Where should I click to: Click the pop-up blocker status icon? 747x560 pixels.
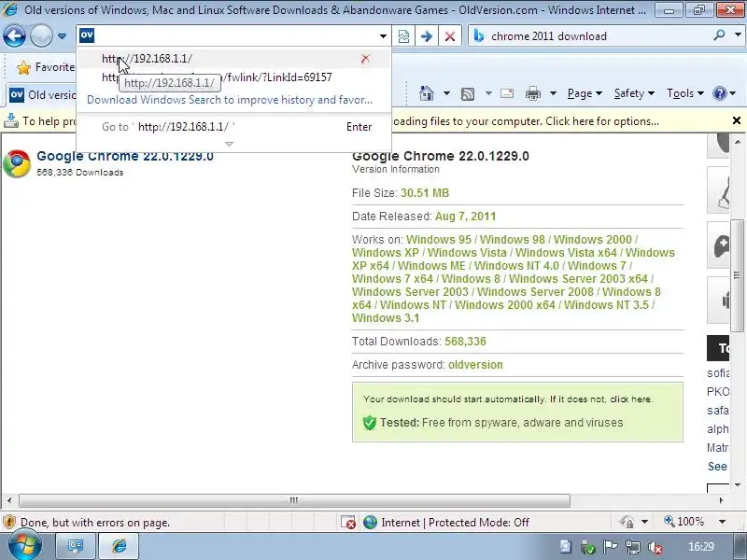(x=348, y=523)
